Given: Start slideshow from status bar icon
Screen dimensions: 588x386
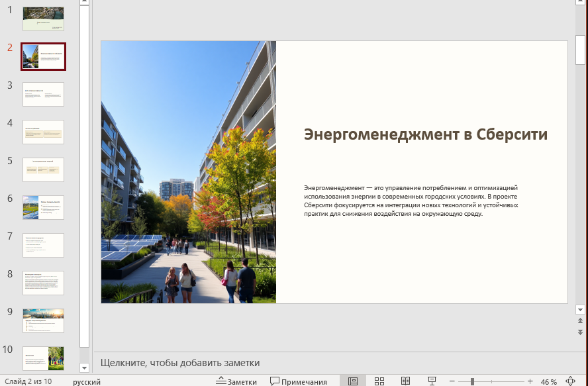Looking at the screenshot, I should point(432,381).
